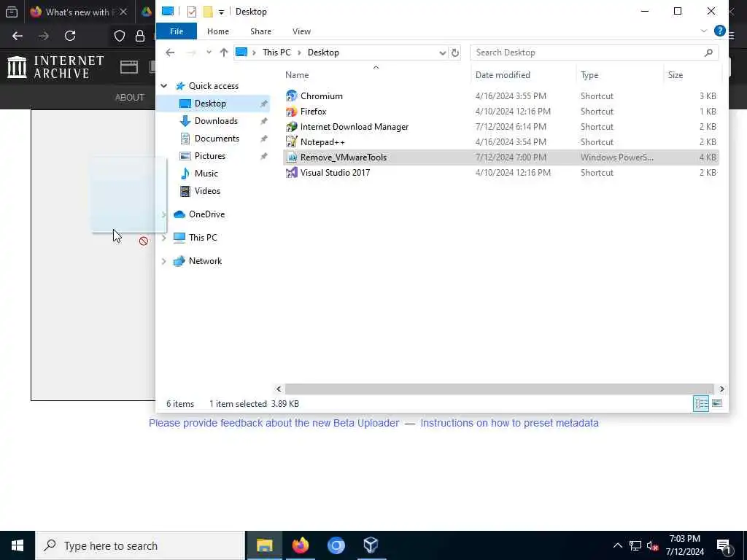
Task: Open Documents in Quick access
Action: pos(217,139)
